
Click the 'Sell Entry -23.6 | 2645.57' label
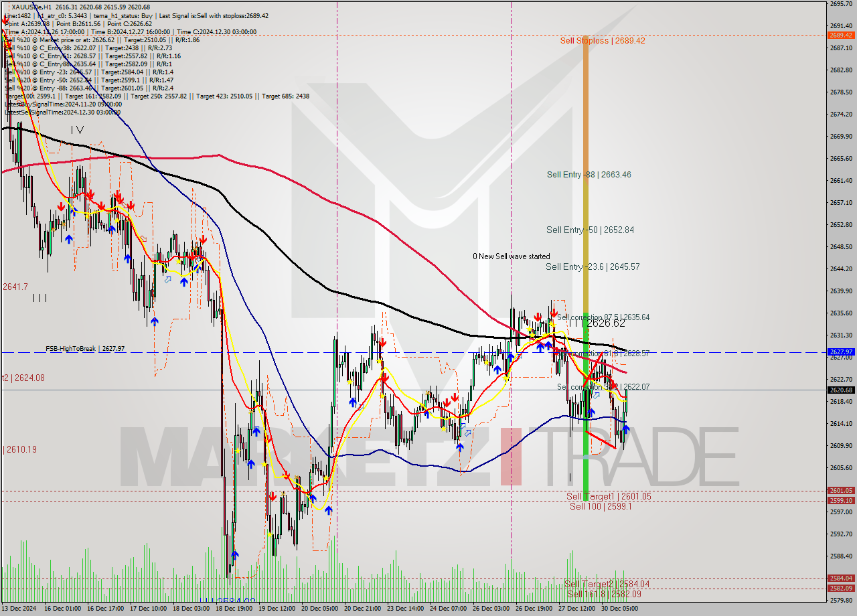click(593, 266)
